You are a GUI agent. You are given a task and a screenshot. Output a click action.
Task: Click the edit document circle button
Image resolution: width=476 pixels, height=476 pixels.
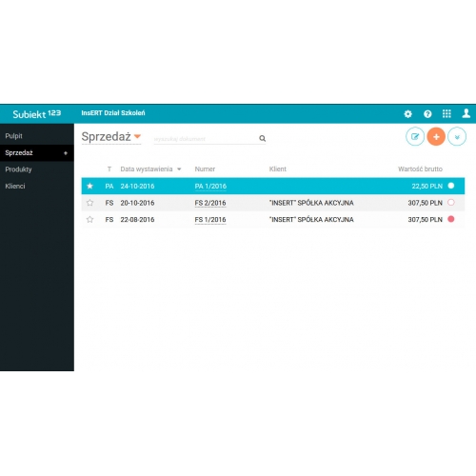[x=415, y=136]
